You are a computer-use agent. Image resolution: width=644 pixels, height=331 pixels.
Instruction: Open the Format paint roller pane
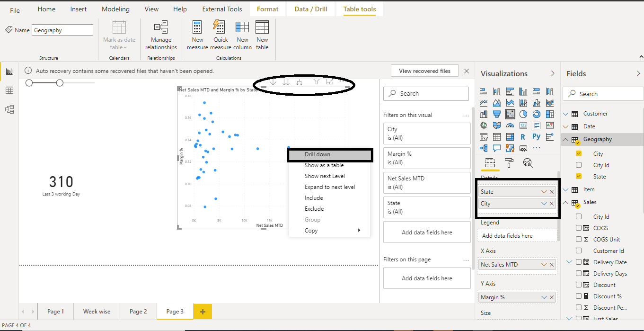509,163
